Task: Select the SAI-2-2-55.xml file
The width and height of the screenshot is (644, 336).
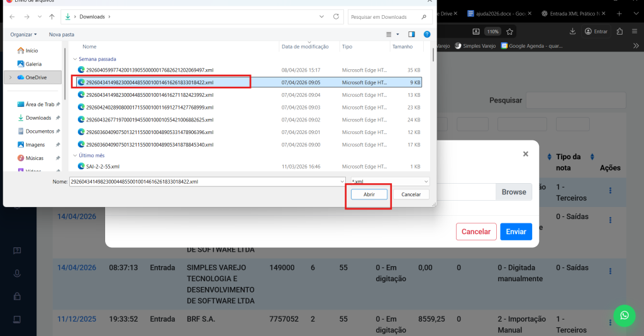Action: [103, 166]
